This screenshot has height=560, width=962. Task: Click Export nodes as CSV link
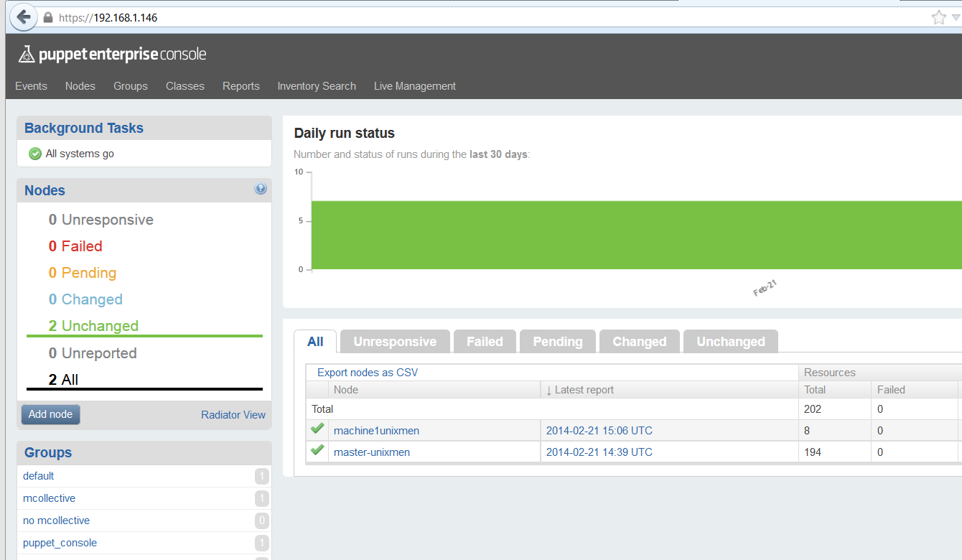tap(368, 373)
